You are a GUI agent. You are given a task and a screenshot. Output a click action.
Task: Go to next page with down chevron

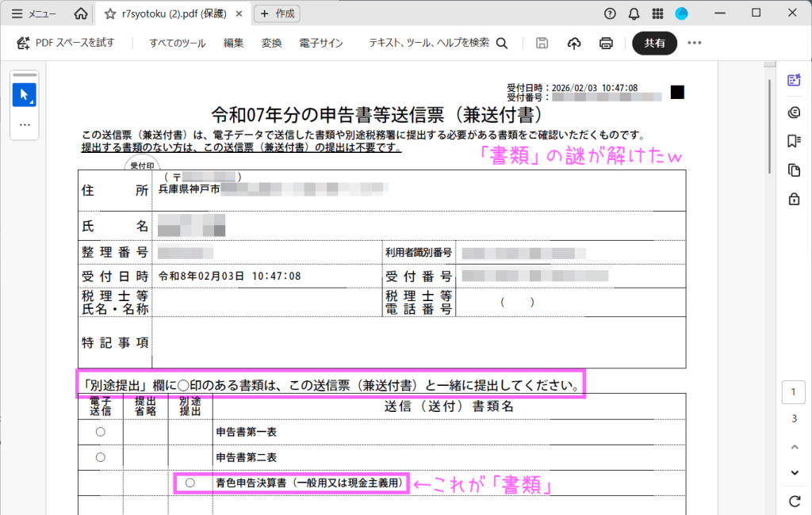point(794,473)
